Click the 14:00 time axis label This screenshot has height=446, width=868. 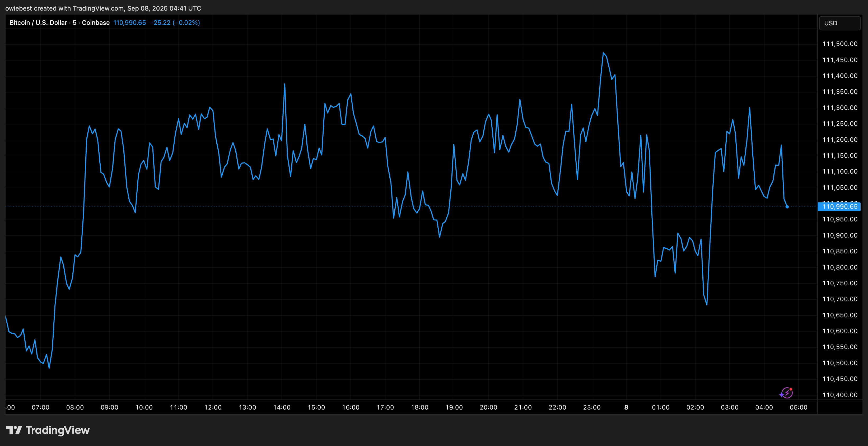(x=282, y=407)
